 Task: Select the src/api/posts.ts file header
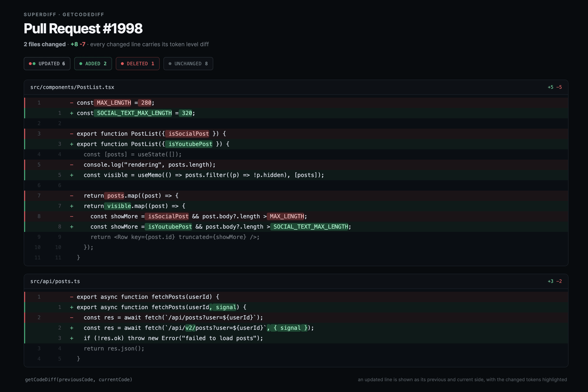coord(296,281)
